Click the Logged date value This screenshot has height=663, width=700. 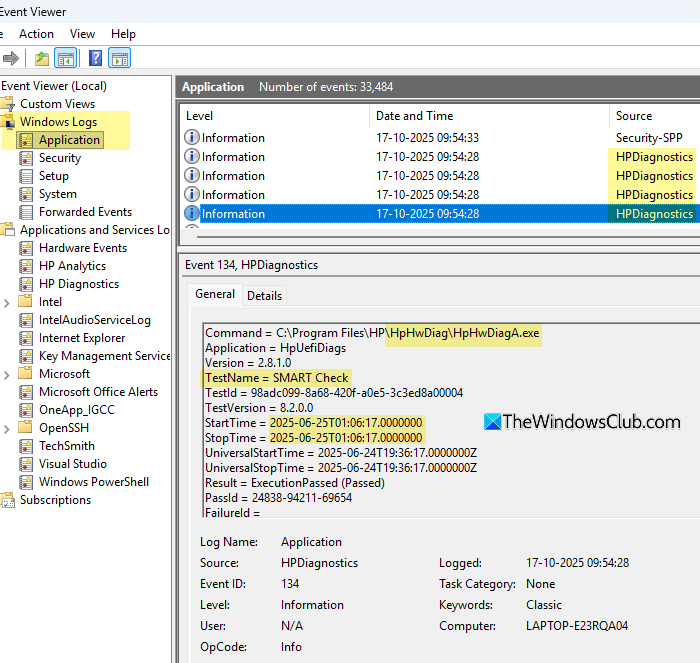point(577,563)
